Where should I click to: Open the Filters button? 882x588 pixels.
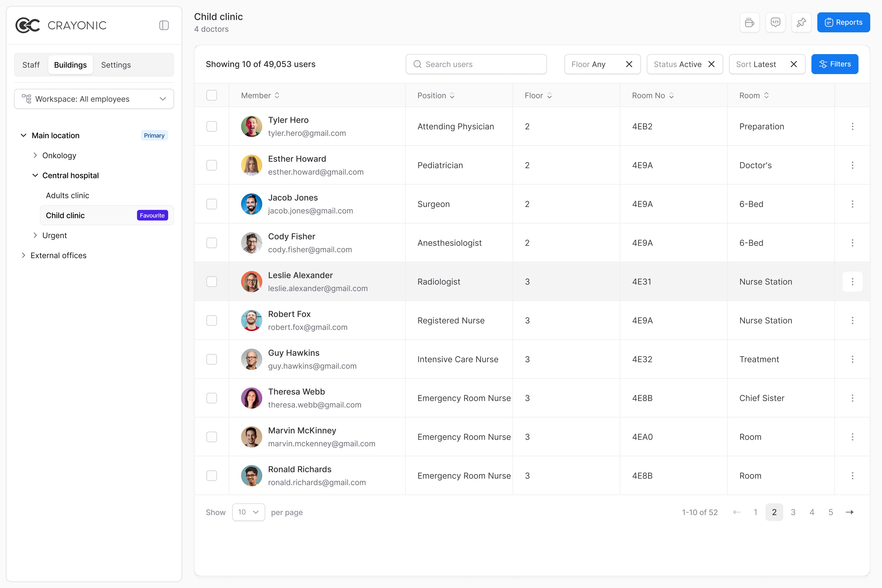click(x=834, y=64)
